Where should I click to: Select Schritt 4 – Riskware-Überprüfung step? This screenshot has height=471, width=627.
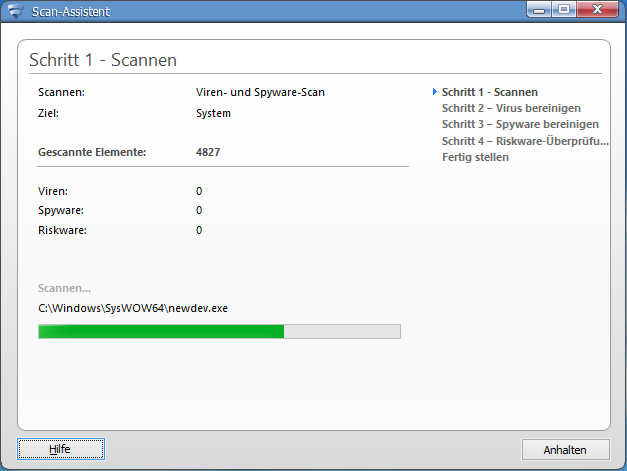[525, 141]
